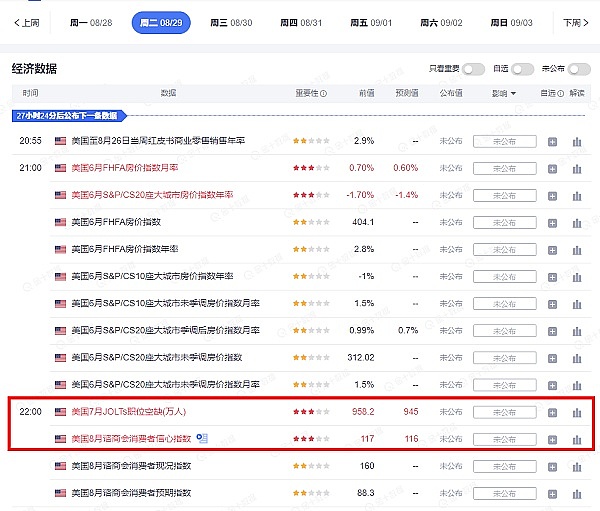Screen dimensions: 600x511
Task: Click info icon next to 重要性 header
Action: coord(325,93)
